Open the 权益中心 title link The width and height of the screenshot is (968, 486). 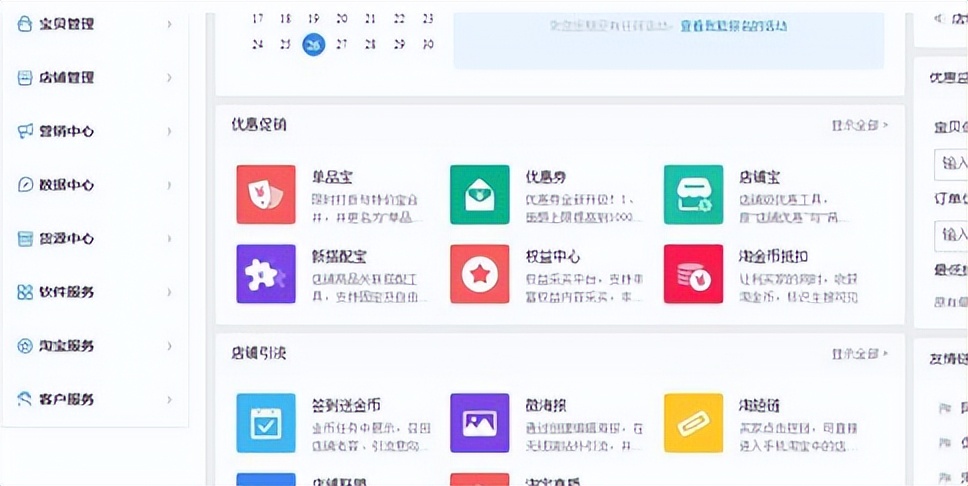[x=553, y=257]
